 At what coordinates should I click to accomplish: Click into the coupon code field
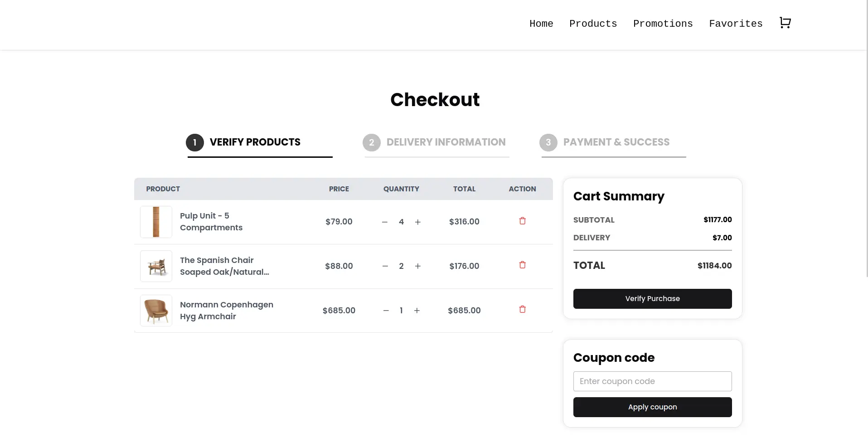[x=652, y=381]
